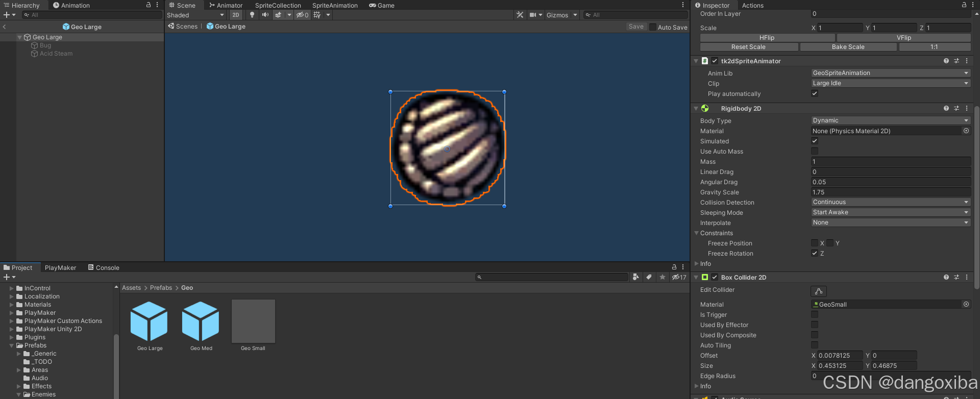This screenshot has height=399, width=980.
Task: Uncheck Play automatically
Action: click(815, 93)
